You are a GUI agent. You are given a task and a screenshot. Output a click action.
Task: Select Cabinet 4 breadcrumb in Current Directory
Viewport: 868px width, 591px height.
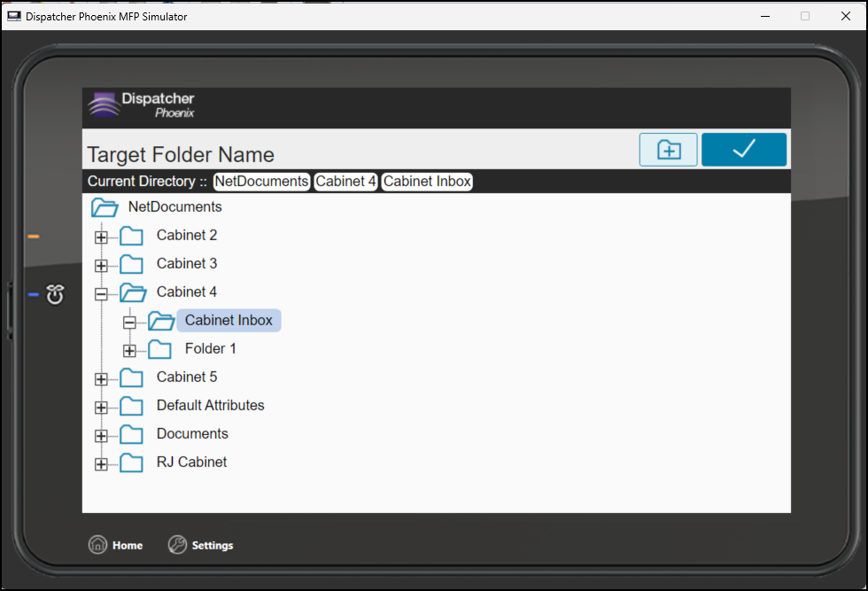click(346, 181)
